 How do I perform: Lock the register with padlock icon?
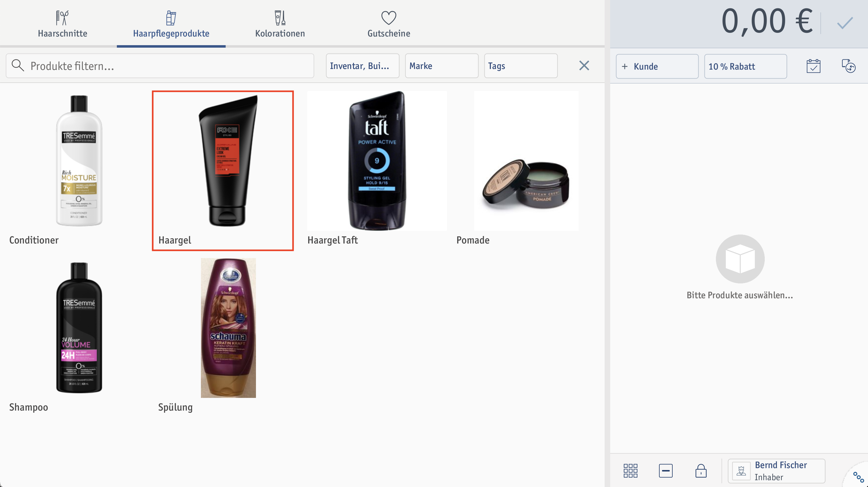(701, 471)
